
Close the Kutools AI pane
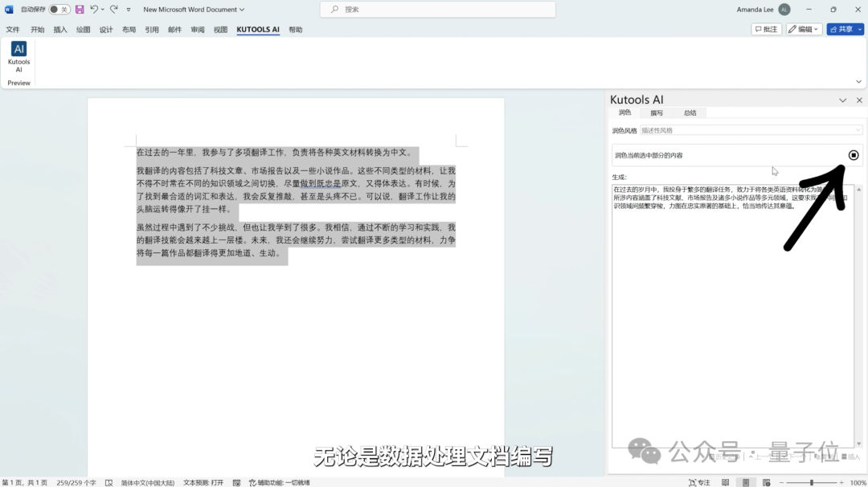click(x=859, y=100)
